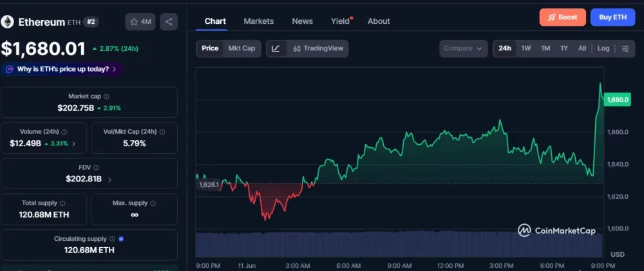Select the line chart icon
Image resolution: width=644 pixels, height=271 pixels.
[x=276, y=48]
